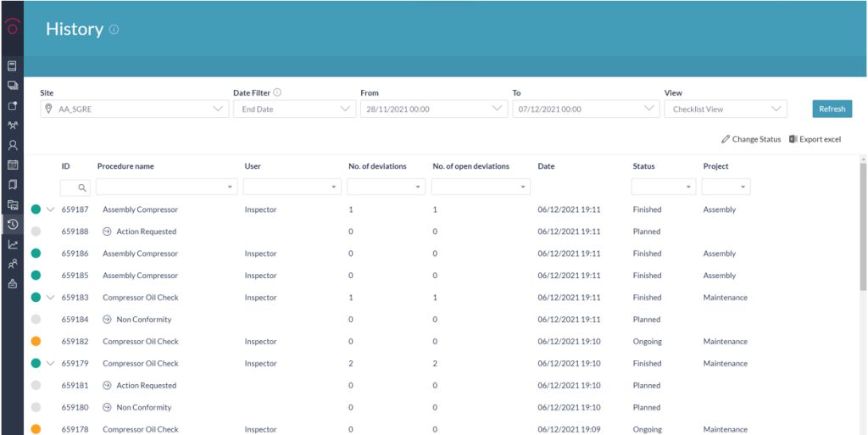Click the arrow icon beside Non Conformity 659180
Viewport: 868px width, 435px height.
108,407
